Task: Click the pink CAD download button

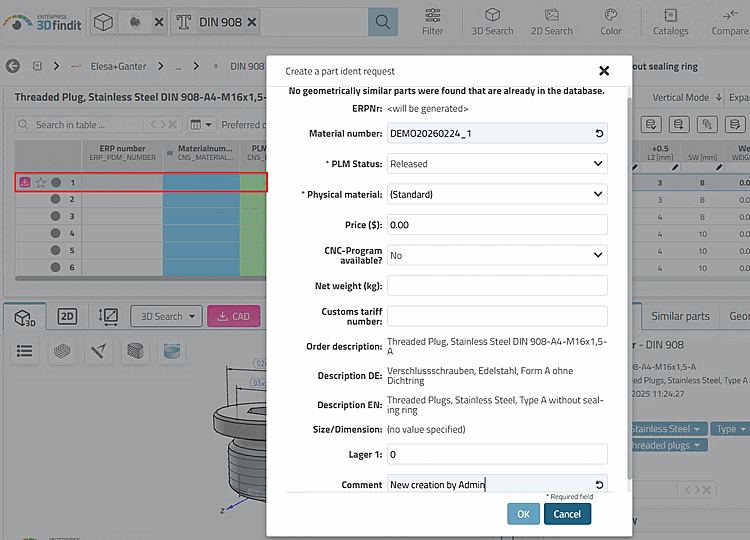Action: [233, 316]
